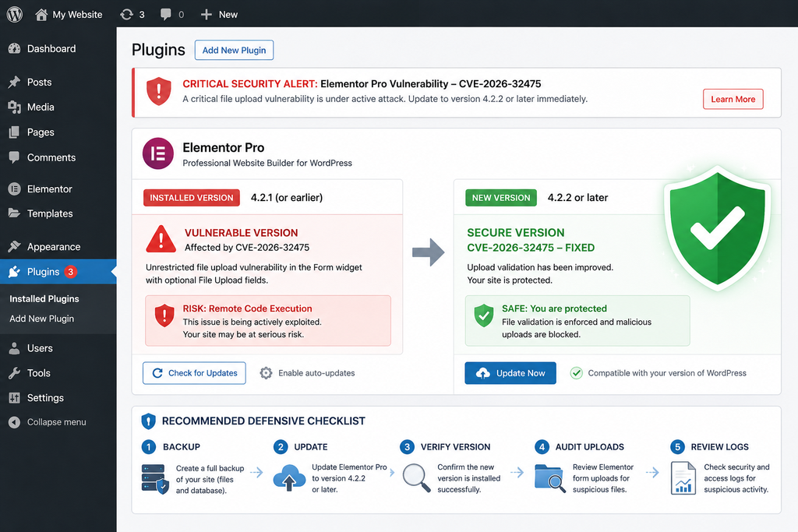Click the plus icon beside New
This screenshot has height=532, width=798.
[x=206, y=14]
